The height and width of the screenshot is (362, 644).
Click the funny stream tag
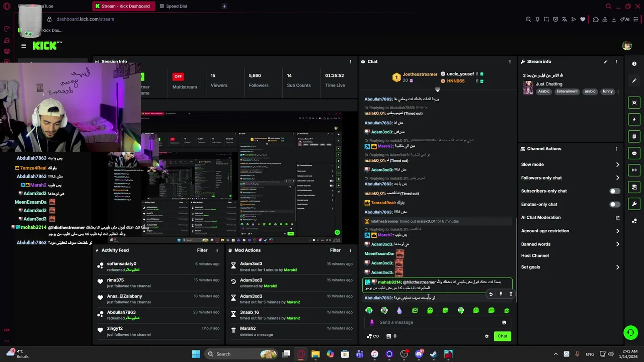point(608,92)
